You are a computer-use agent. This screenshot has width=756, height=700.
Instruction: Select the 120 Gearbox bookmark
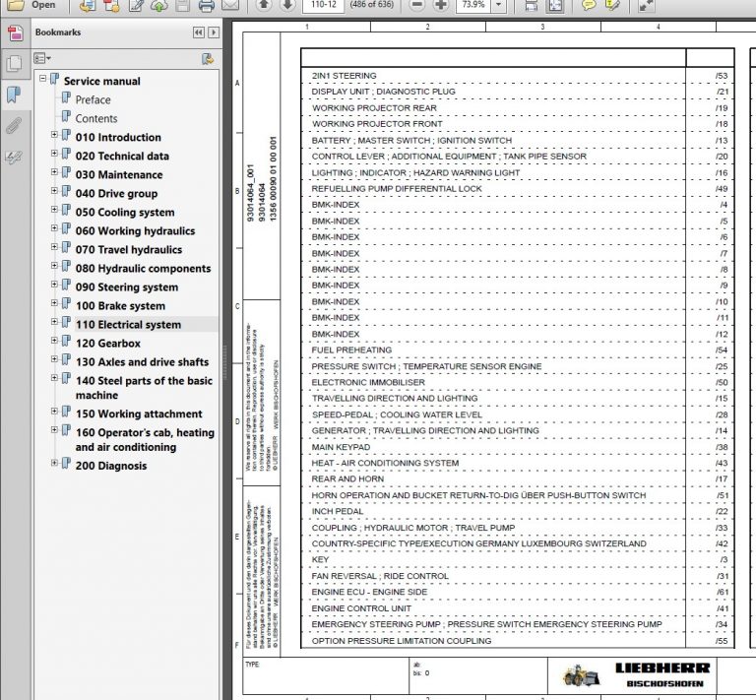tap(108, 344)
